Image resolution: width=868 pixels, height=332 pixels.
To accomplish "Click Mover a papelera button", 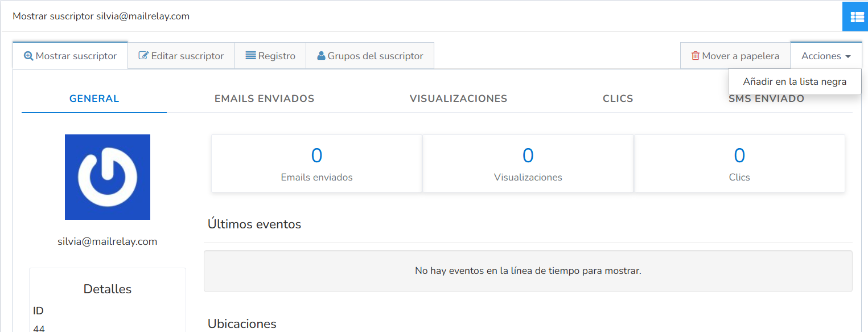I will coord(735,56).
